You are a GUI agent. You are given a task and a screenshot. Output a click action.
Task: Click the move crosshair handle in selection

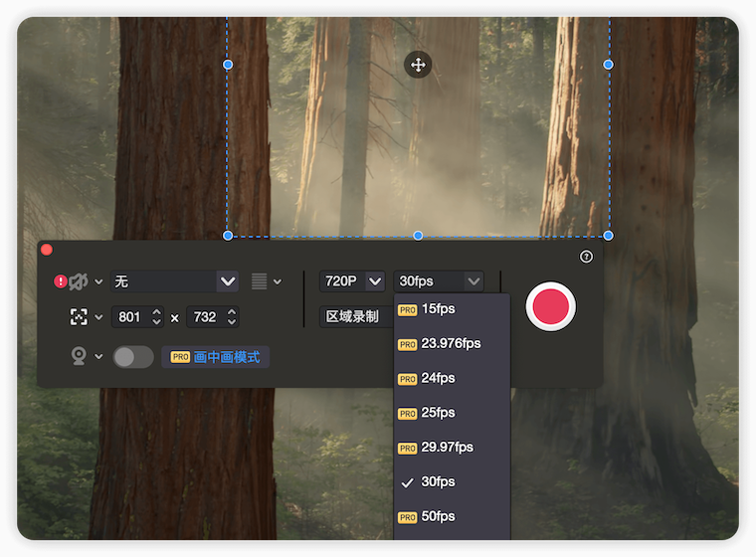pos(418,65)
